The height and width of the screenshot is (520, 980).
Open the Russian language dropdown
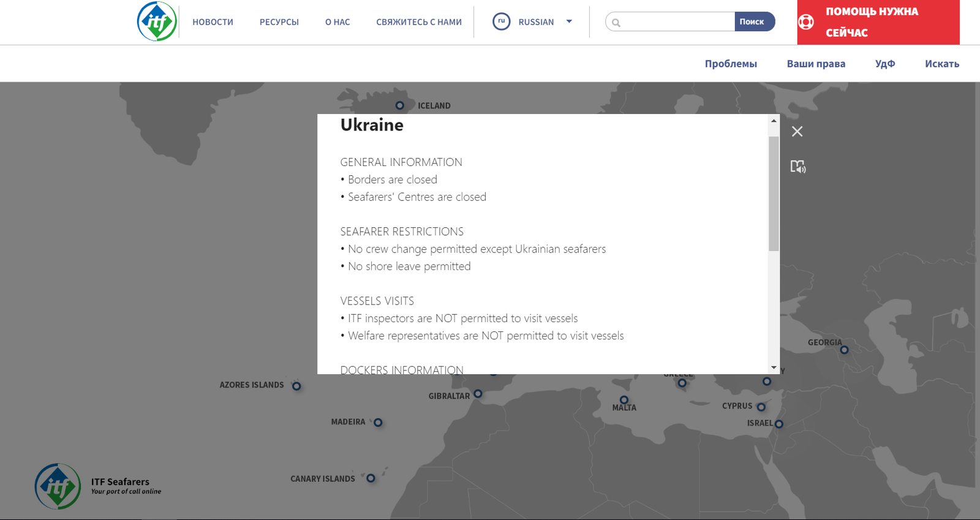click(569, 21)
